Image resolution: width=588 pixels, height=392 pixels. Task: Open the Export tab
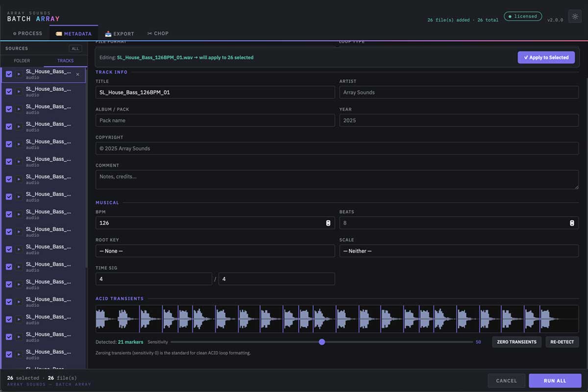point(120,33)
